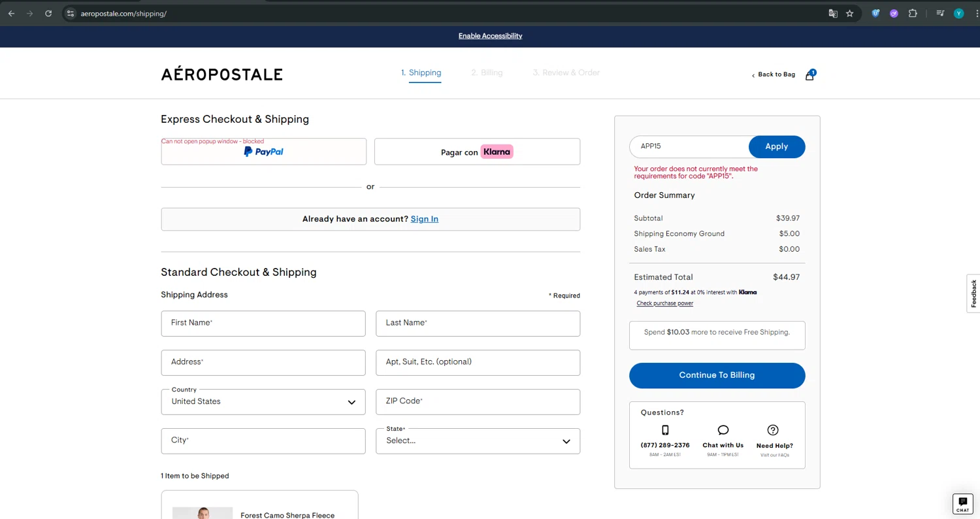The height and width of the screenshot is (519, 980).
Task: Click the browser address bar URL
Action: click(x=123, y=14)
